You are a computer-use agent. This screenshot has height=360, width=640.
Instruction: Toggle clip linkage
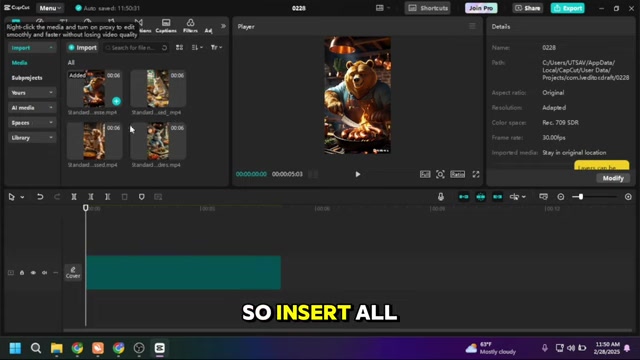497,197
